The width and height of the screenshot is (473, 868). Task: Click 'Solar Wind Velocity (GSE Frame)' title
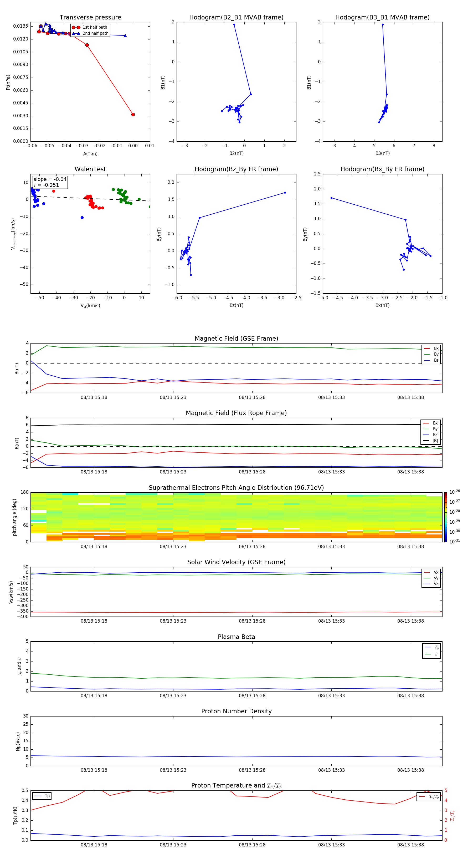236,562
